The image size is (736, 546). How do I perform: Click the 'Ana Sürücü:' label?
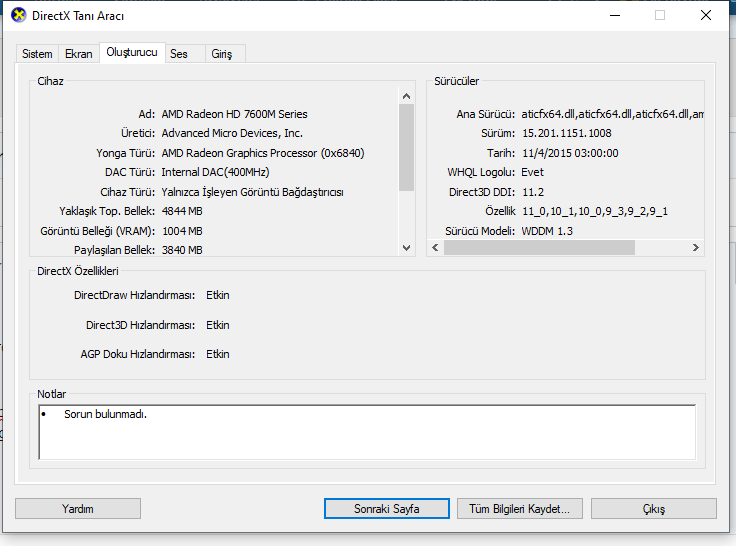486,114
